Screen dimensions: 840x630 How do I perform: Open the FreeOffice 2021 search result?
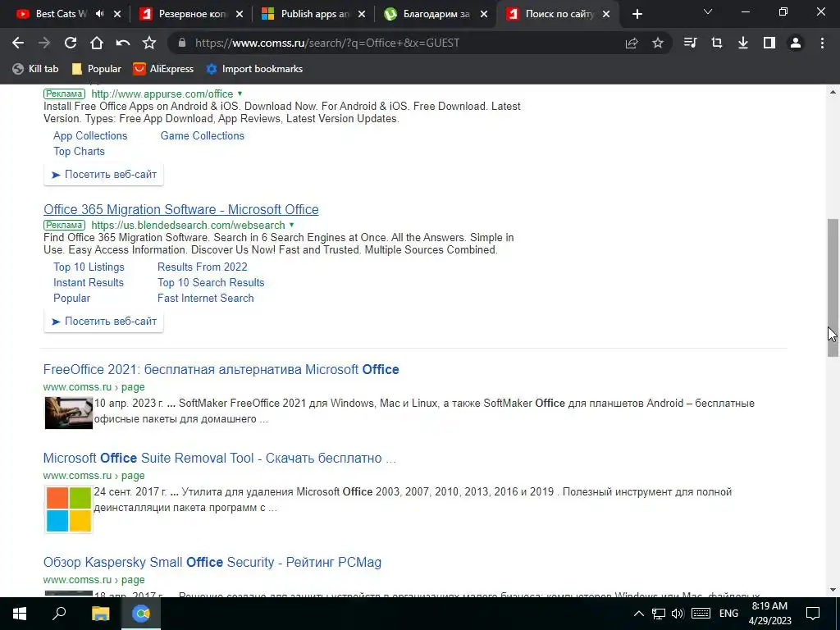(221, 370)
